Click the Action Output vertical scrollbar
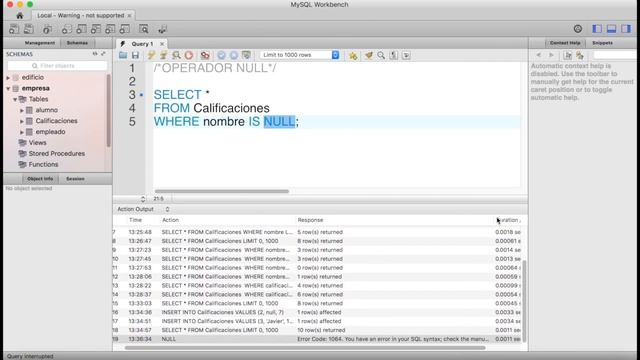The image size is (640, 360). pos(524,301)
